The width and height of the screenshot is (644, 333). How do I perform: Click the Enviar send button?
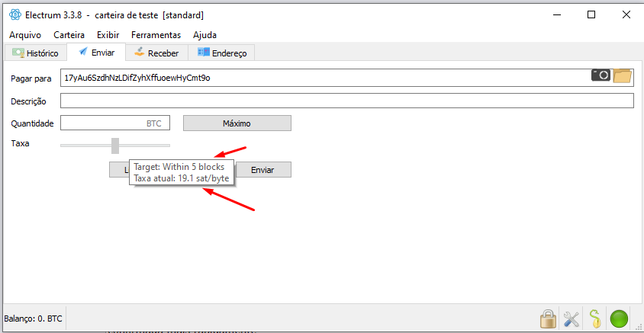262,169
